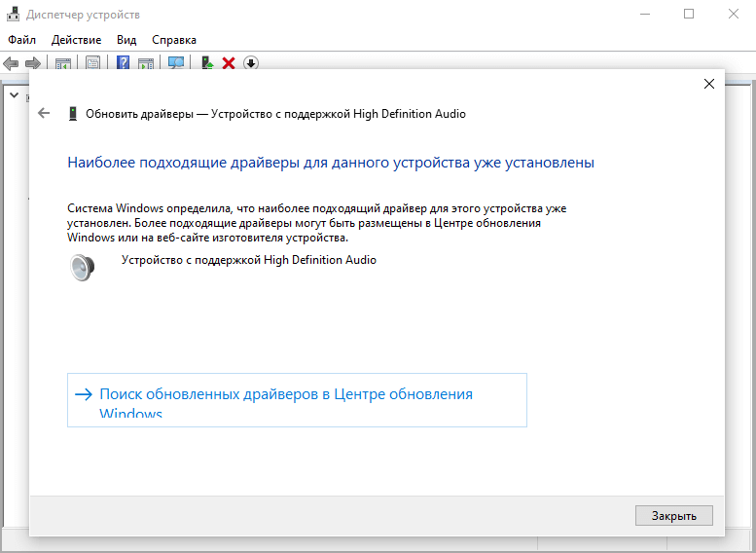Click the 'Диспетчер устройств' window title text
The height and width of the screenshot is (553, 756).
(83, 15)
